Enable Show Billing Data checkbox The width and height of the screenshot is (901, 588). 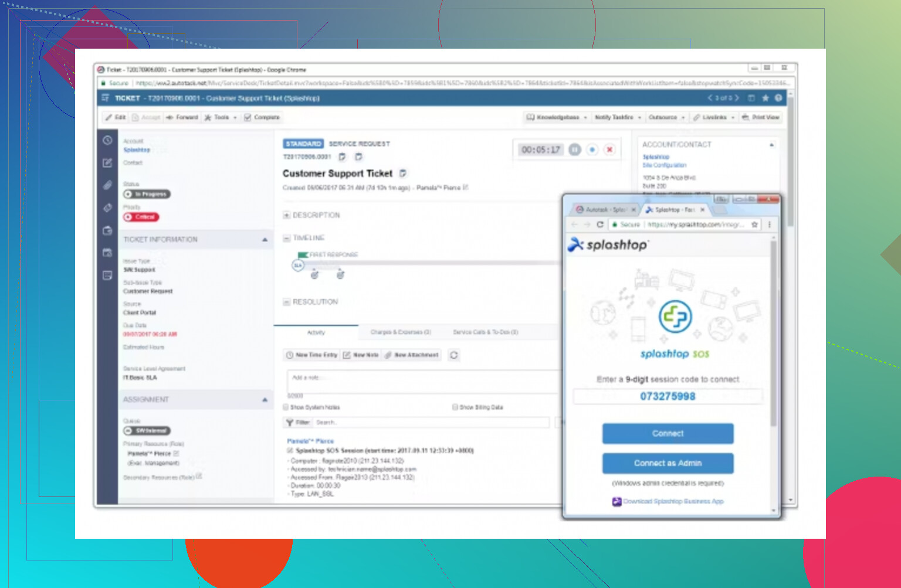(455, 407)
